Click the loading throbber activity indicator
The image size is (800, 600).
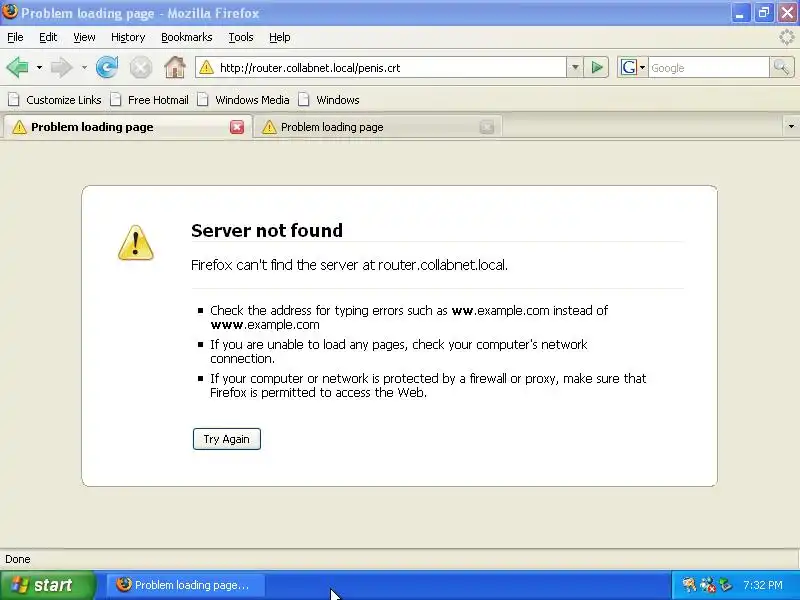pos(787,37)
